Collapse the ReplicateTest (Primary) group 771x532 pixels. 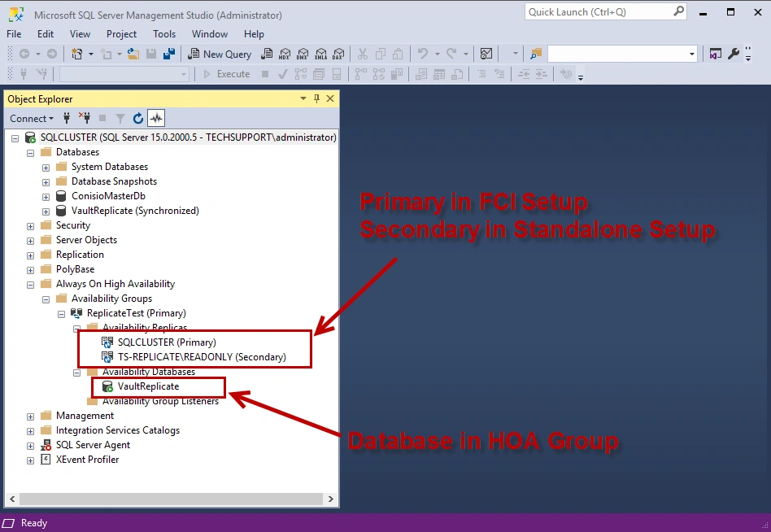[x=62, y=314]
